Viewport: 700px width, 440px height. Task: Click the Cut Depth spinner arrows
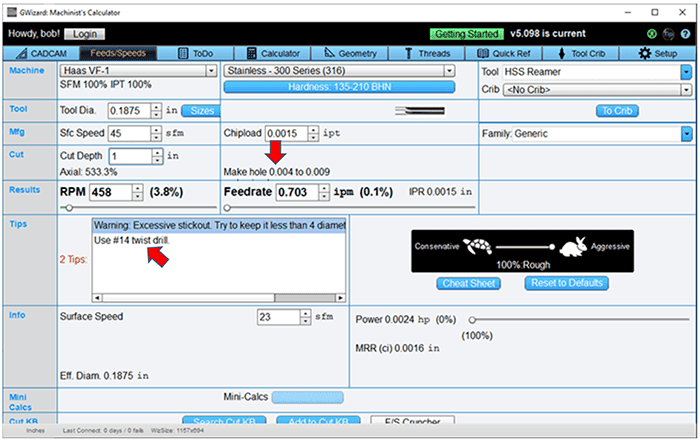[158, 156]
